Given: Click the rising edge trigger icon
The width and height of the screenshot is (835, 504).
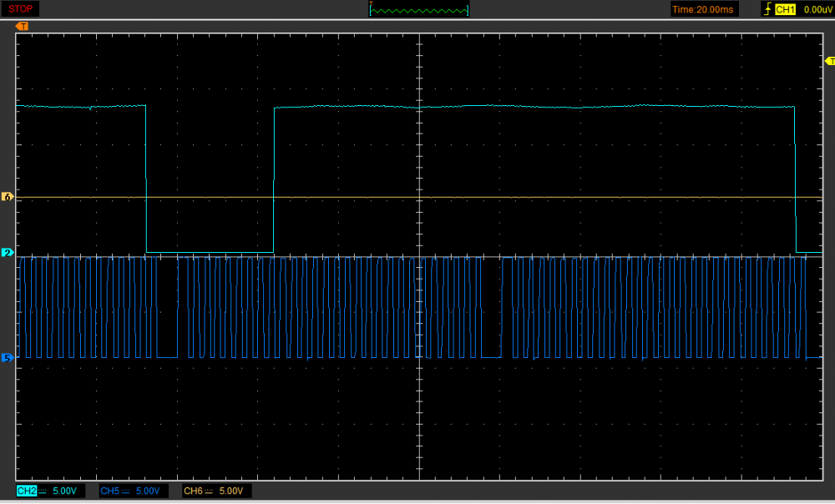Looking at the screenshot, I should click(x=767, y=9).
